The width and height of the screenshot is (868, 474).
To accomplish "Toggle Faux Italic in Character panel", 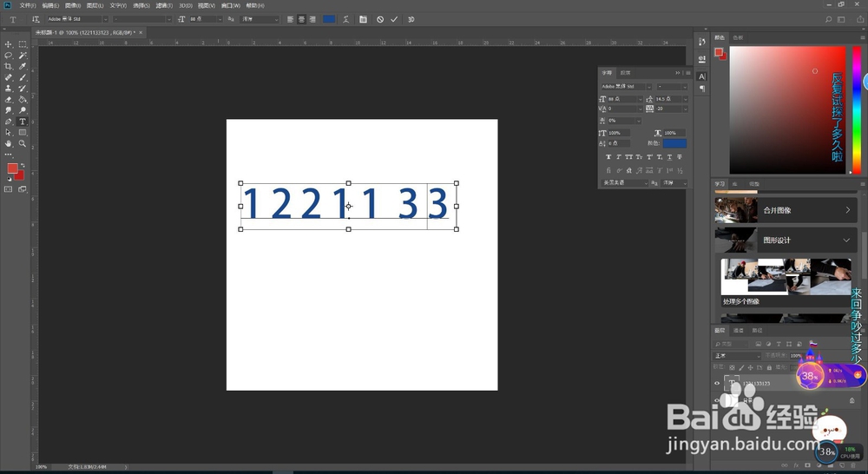I will point(619,157).
